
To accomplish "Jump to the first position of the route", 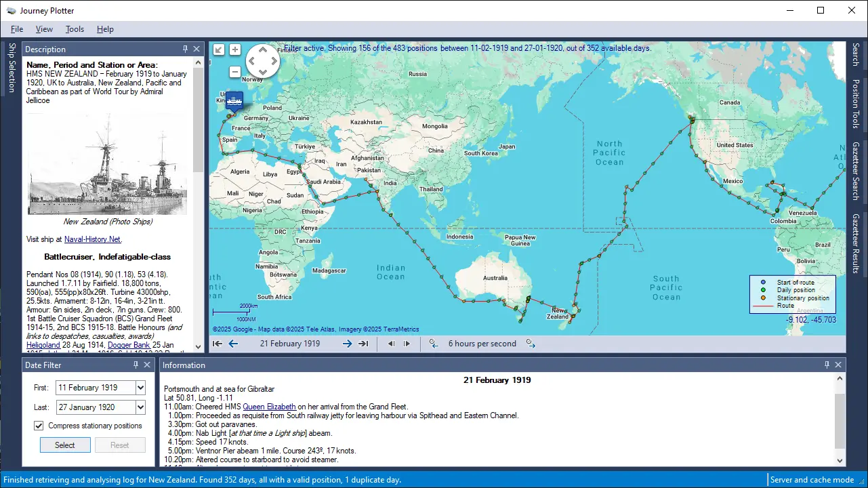I will (218, 344).
